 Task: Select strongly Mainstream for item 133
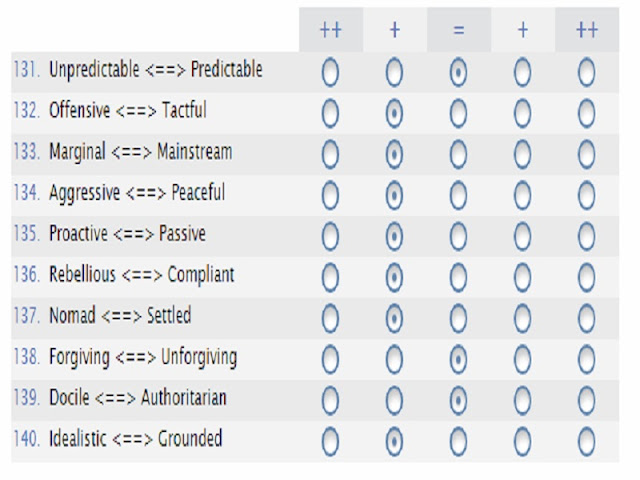click(x=587, y=154)
